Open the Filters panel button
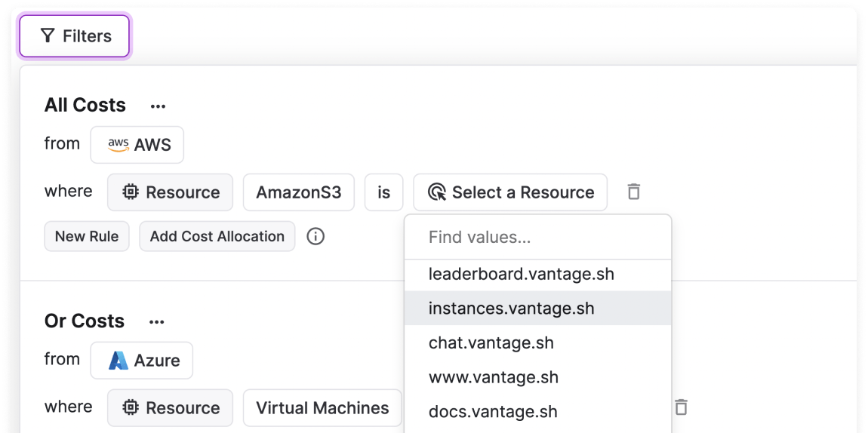This screenshot has height=433, width=868. (x=75, y=36)
